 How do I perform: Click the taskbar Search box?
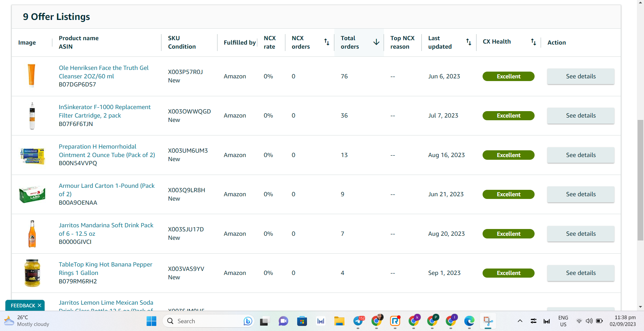pyautogui.click(x=208, y=321)
